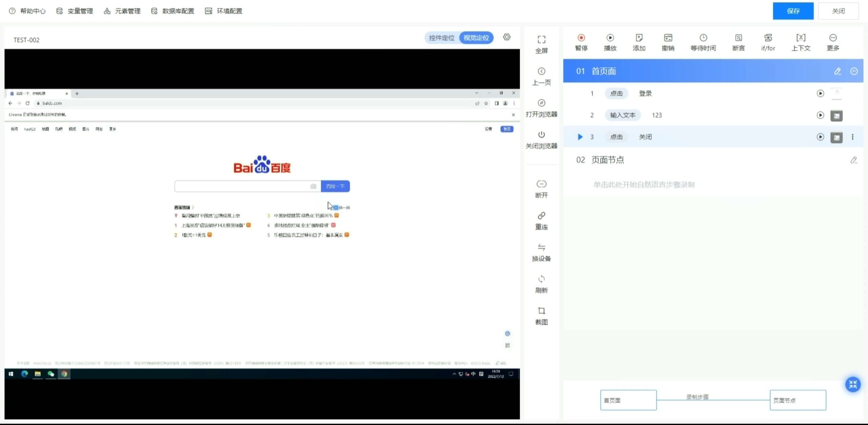Viewport: 868px width, 425px height.
Task: Click the 暂停 record pause icon
Action: pyautogui.click(x=581, y=38)
